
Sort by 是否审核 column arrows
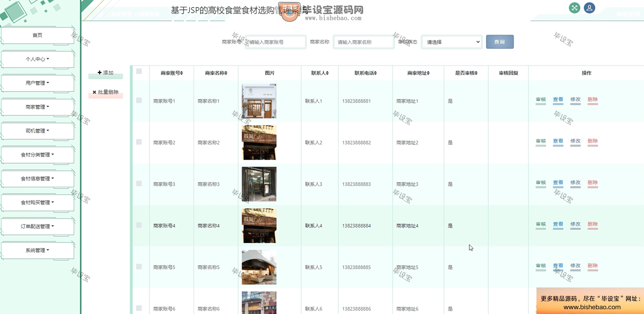[476, 73]
